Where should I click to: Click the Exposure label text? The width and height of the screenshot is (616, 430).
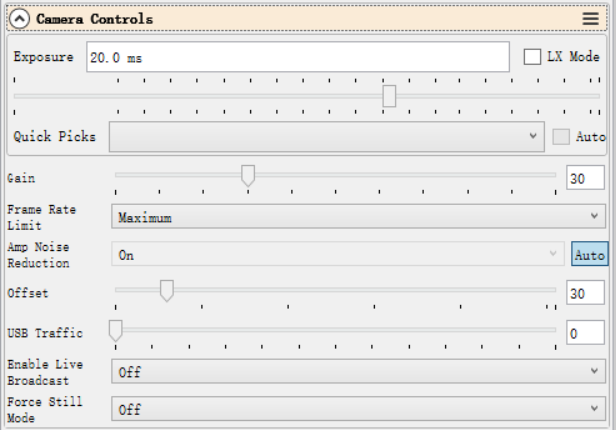coord(43,57)
